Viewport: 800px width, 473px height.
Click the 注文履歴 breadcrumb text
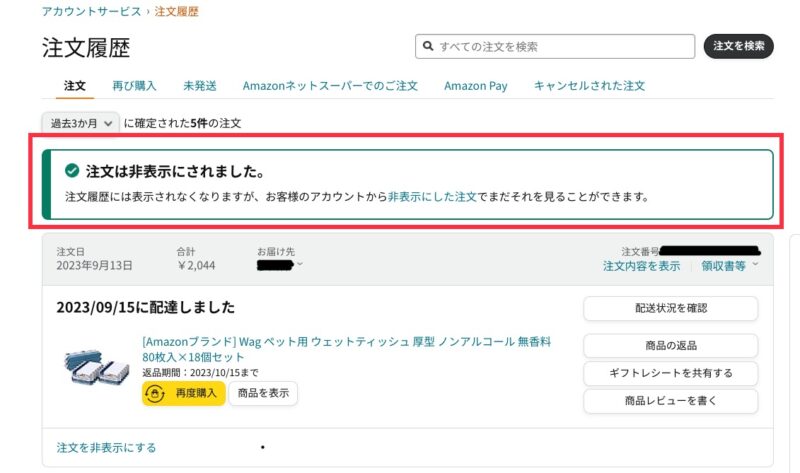pyautogui.click(x=176, y=11)
